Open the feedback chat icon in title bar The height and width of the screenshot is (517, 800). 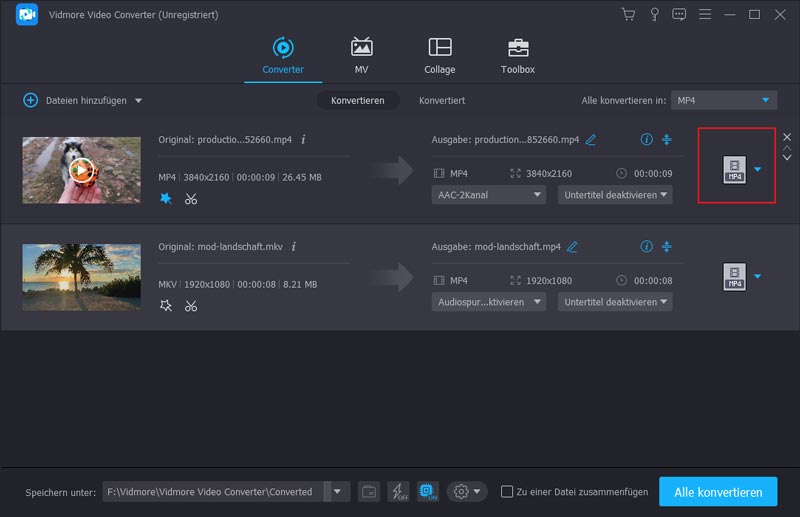tap(680, 15)
